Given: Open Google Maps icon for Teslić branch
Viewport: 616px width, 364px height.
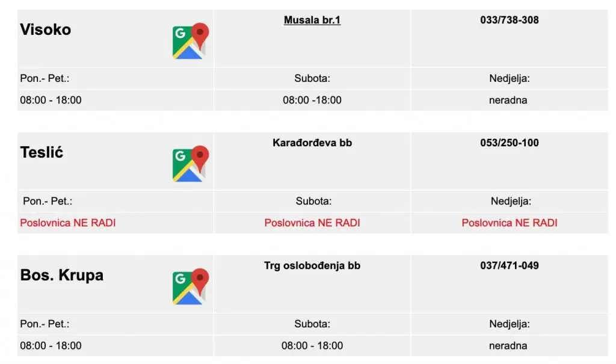Looking at the screenshot, I should click(x=189, y=162).
